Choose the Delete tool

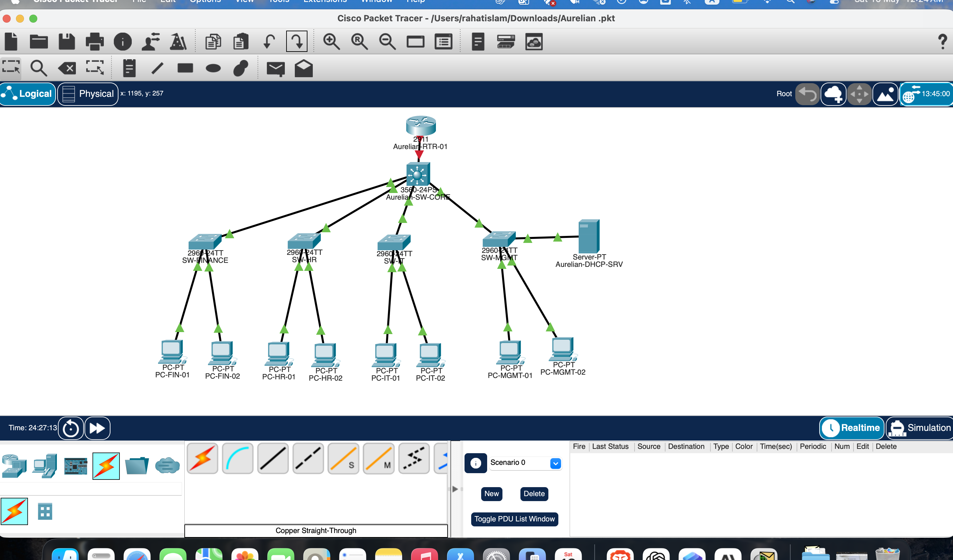(x=67, y=69)
